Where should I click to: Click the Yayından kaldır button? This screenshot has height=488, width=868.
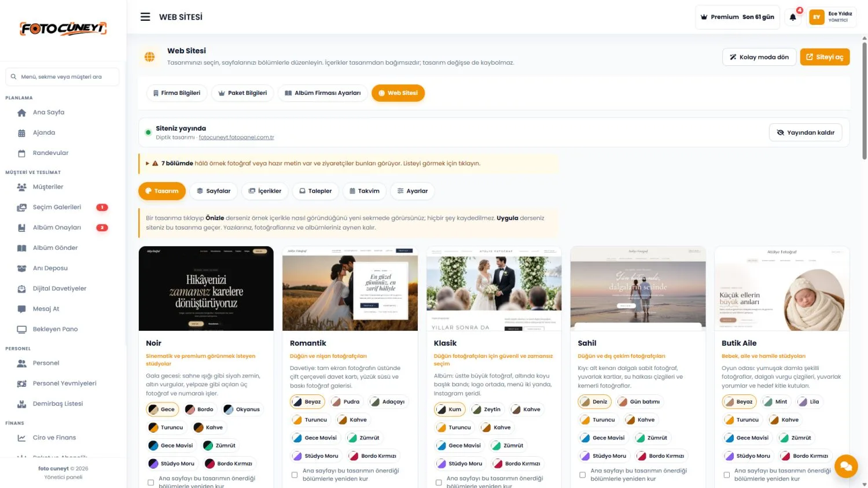[x=806, y=132]
